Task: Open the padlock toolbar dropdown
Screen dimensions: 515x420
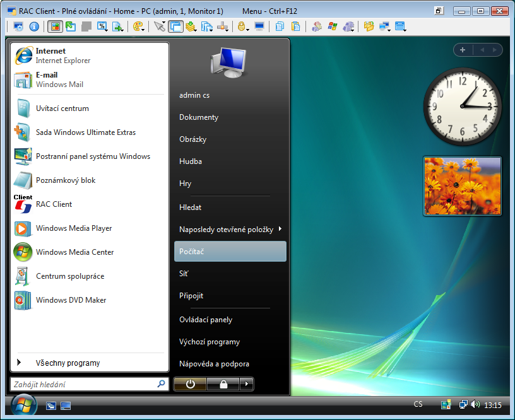Action: 243,26
